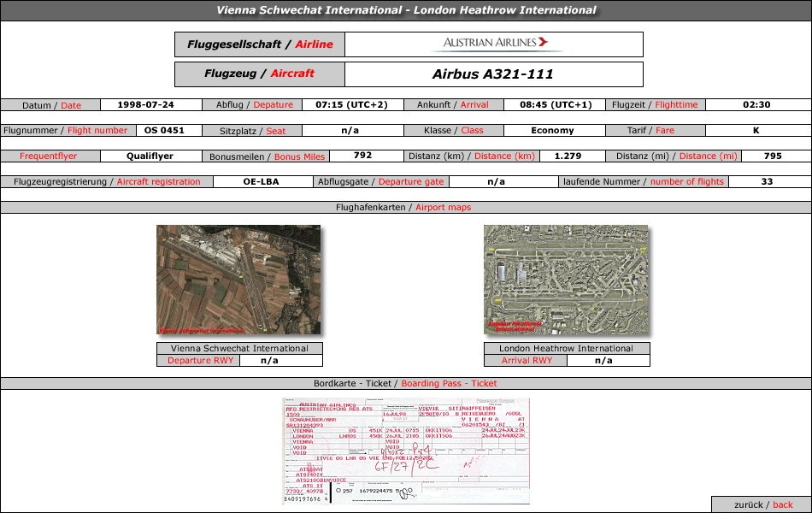812x513 pixels.
Task: Click the boarding pass ticket image
Action: click(406, 451)
